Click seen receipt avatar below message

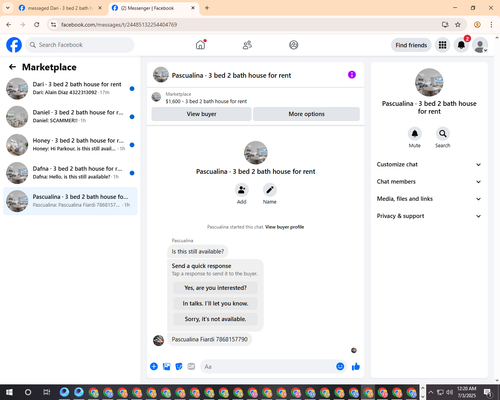coord(354,350)
